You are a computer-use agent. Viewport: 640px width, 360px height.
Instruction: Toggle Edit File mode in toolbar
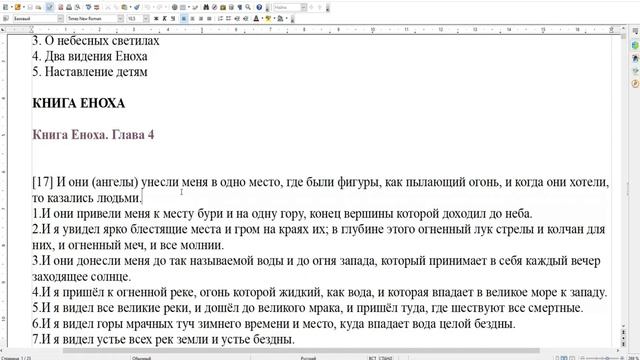(x=50, y=7)
